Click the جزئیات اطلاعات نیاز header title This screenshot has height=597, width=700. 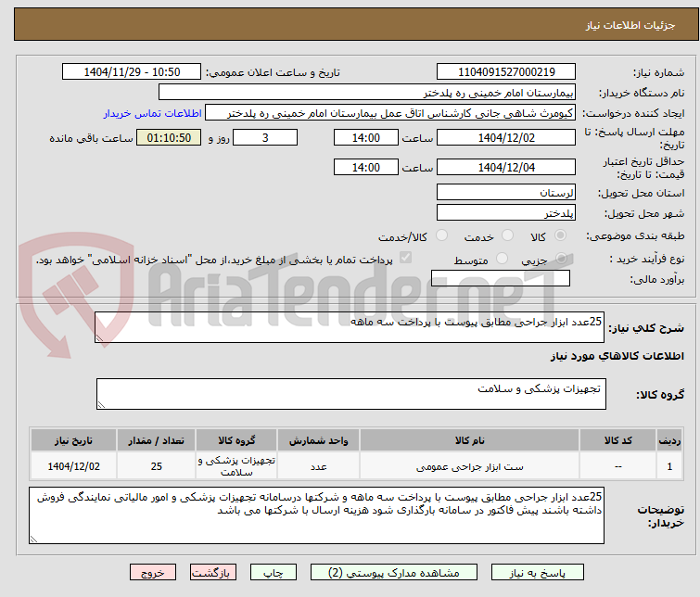pos(630,25)
